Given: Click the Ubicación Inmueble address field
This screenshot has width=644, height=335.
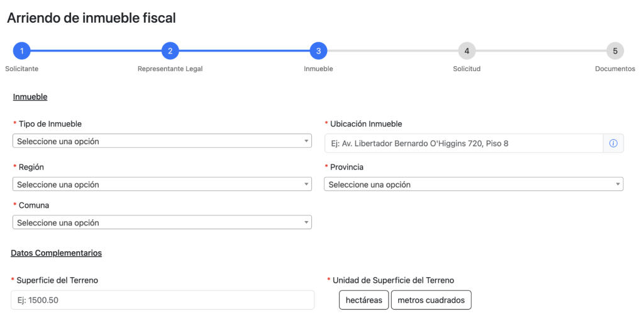Looking at the screenshot, I should 464,144.
